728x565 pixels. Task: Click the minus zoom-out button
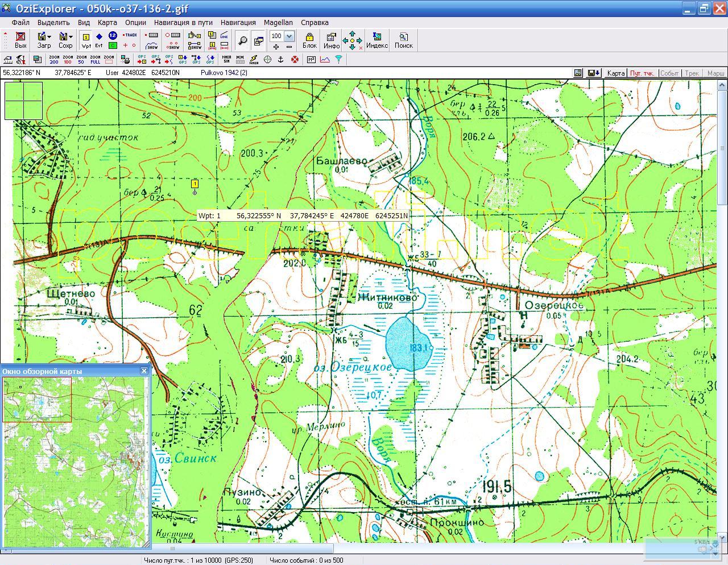[289, 46]
